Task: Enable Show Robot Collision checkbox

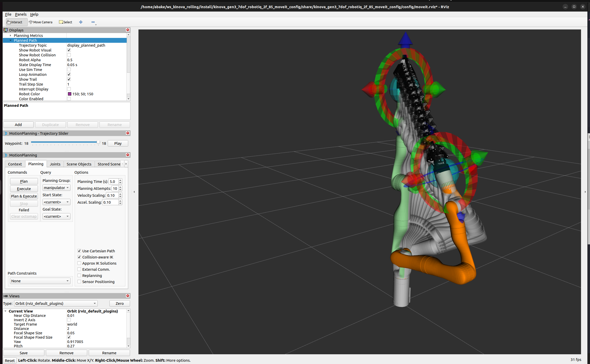Action: 69,55
